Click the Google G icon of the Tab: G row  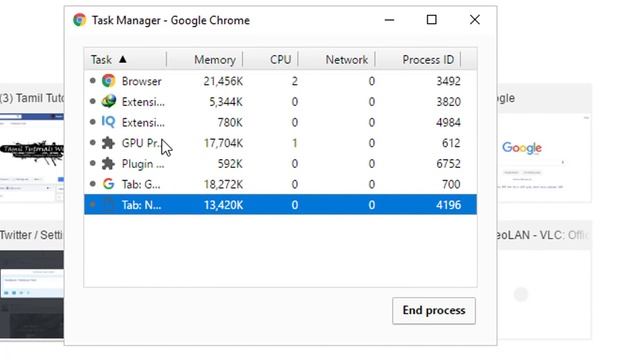tap(108, 184)
